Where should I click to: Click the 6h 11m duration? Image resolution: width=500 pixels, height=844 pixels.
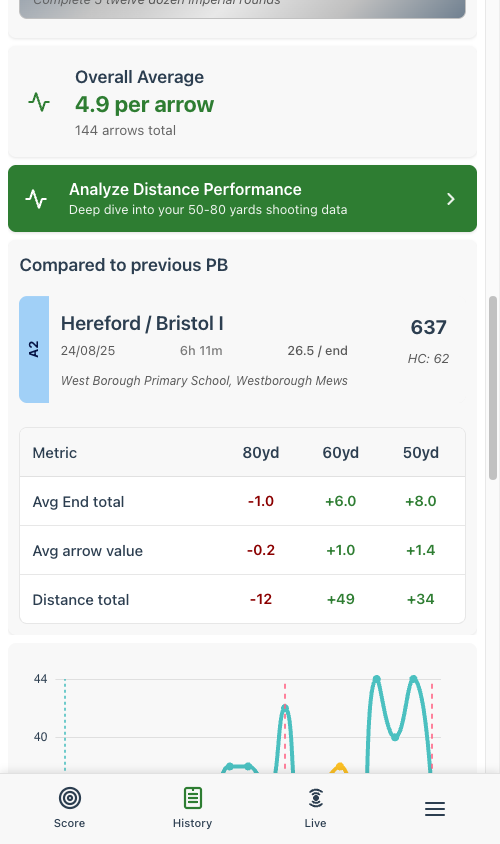pyautogui.click(x=201, y=351)
